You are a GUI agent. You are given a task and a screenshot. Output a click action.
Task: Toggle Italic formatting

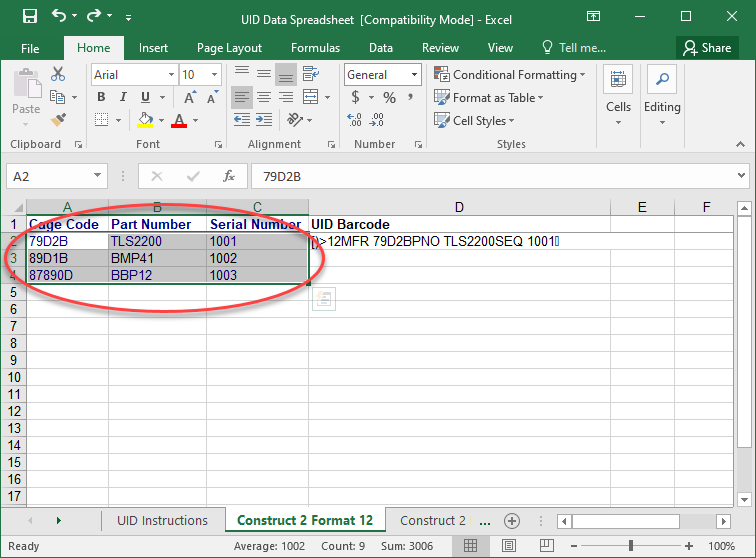point(123,97)
